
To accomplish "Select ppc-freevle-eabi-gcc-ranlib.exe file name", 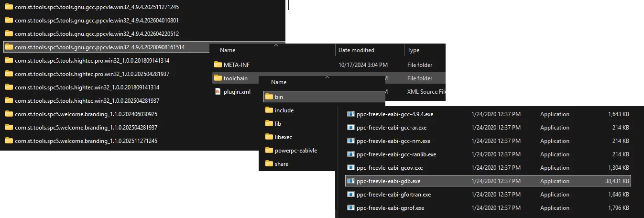I will [396, 154].
